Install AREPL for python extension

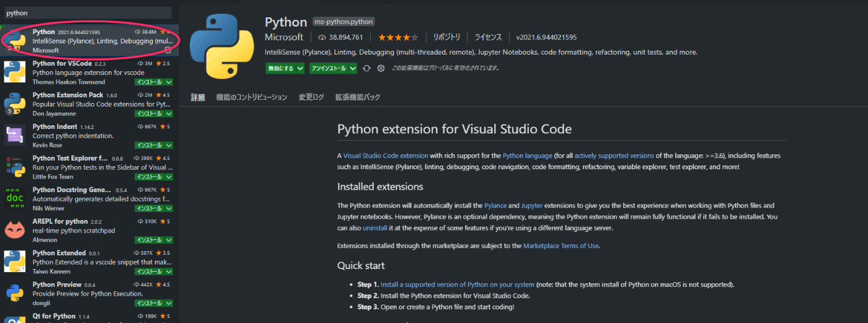[149, 240]
